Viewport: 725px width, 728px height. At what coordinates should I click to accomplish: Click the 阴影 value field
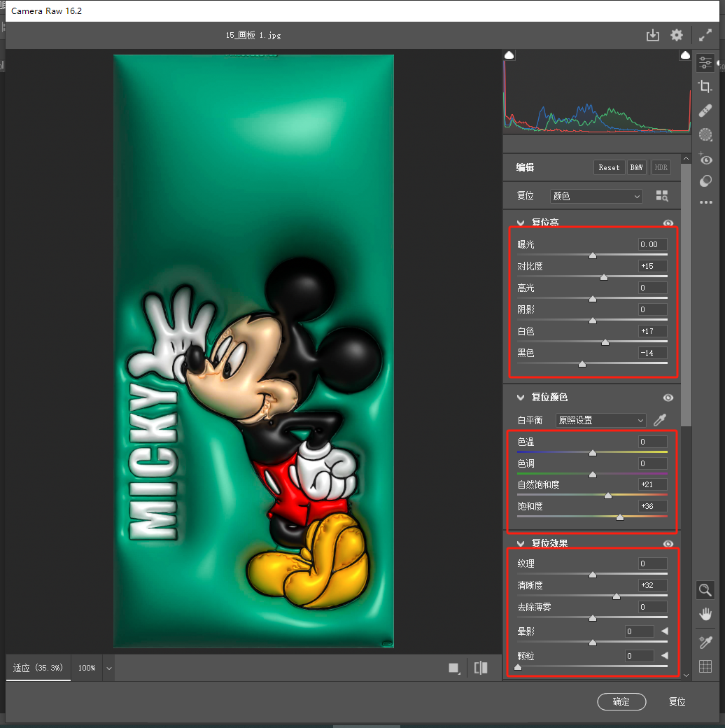click(x=653, y=309)
